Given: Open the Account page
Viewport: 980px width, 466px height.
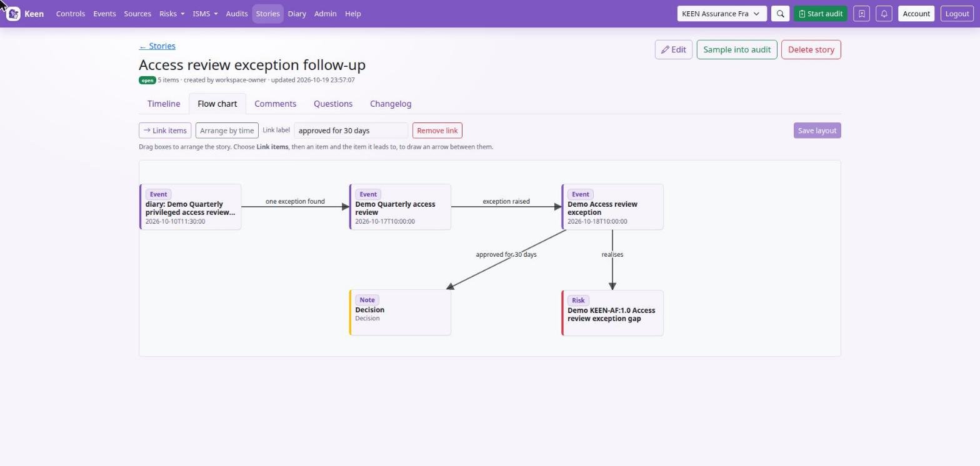Looking at the screenshot, I should [916, 14].
